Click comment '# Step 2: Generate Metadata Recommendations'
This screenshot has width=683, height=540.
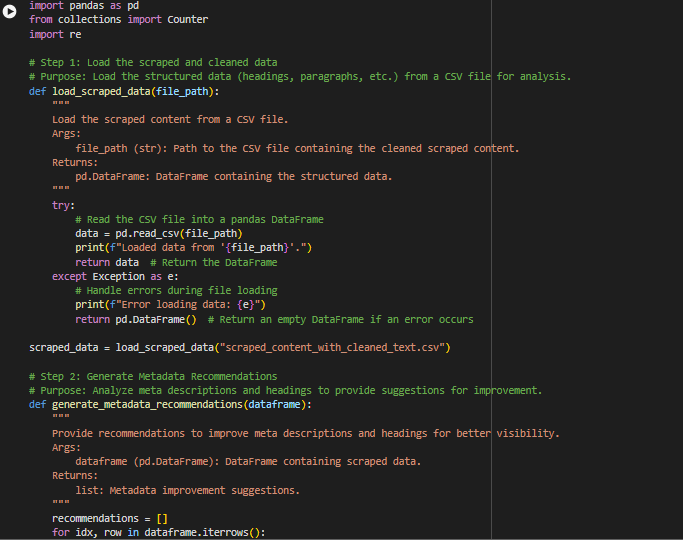pyautogui.click(x=153, y=376)
